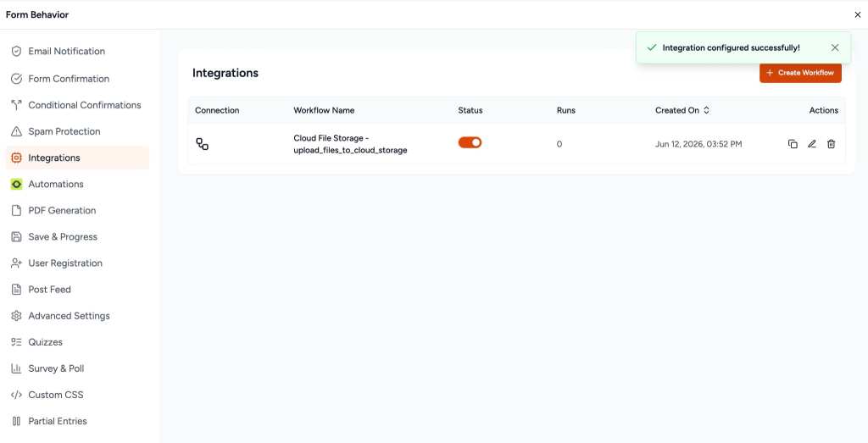Click the Cloud File Storage workflow name
This screenshot has width=868, height=443.
350,144
